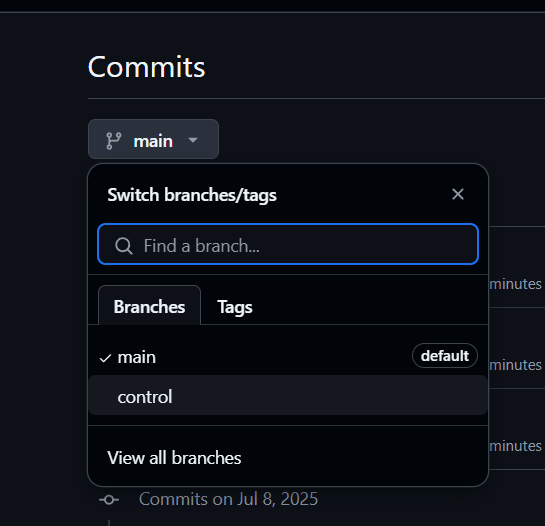Open View all branches link
Image resolution: width=545 pixels, height=526 pixels.
(174, 458)
